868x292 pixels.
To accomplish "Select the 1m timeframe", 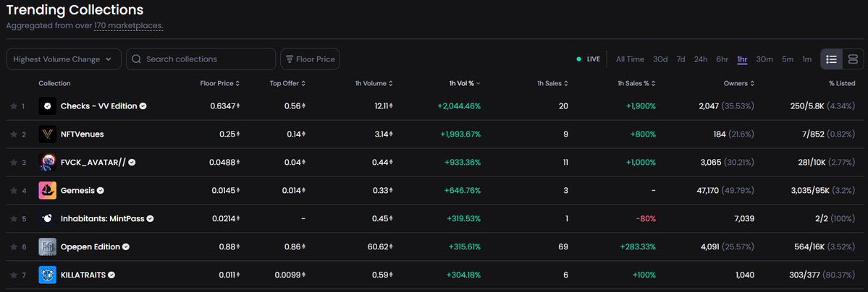I will coord(807,59).
